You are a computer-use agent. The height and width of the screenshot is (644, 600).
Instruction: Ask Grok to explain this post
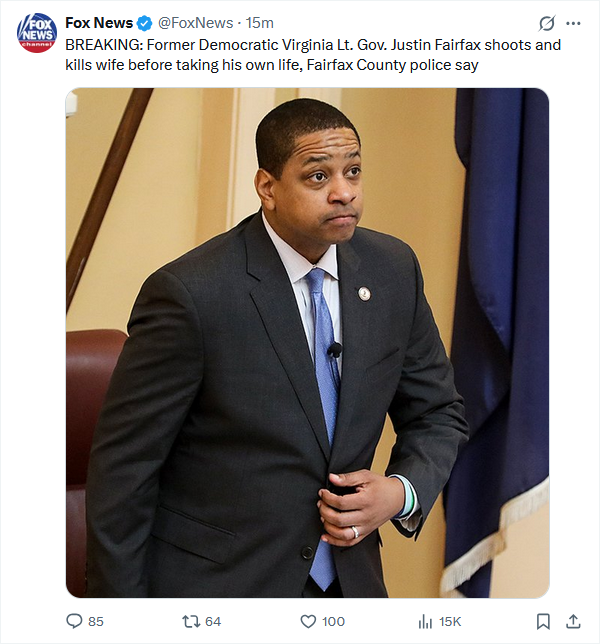coord(547,23)
